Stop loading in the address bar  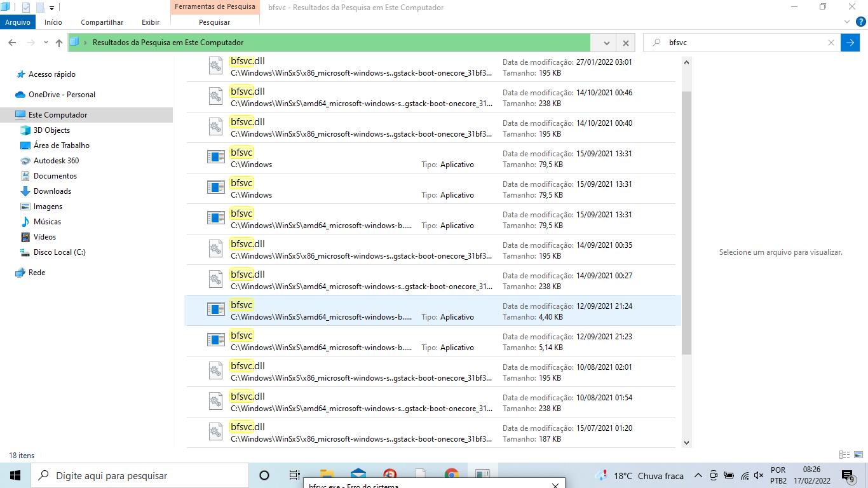tap(625, 43)
